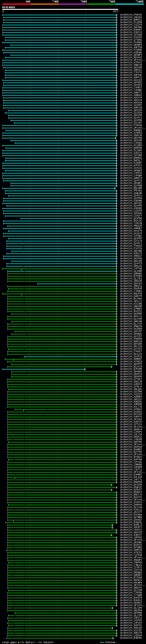Select the UniRef100_A3QVW1 label
146x644 pixels.
[x=131, y=53]
